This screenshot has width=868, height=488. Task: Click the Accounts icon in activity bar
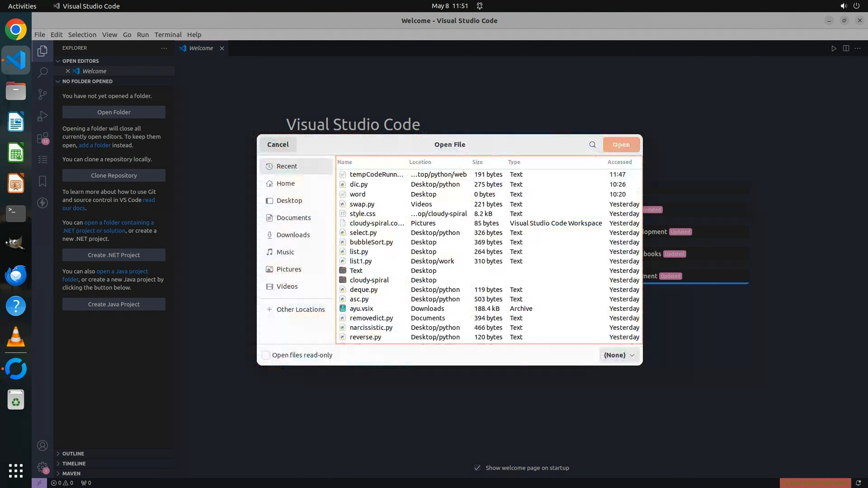tap(42, 446)
